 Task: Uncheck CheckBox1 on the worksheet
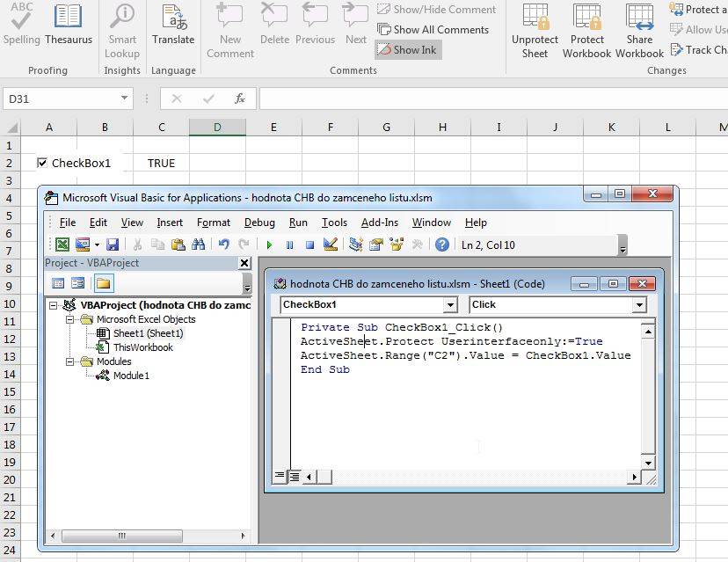click(42, 163)
